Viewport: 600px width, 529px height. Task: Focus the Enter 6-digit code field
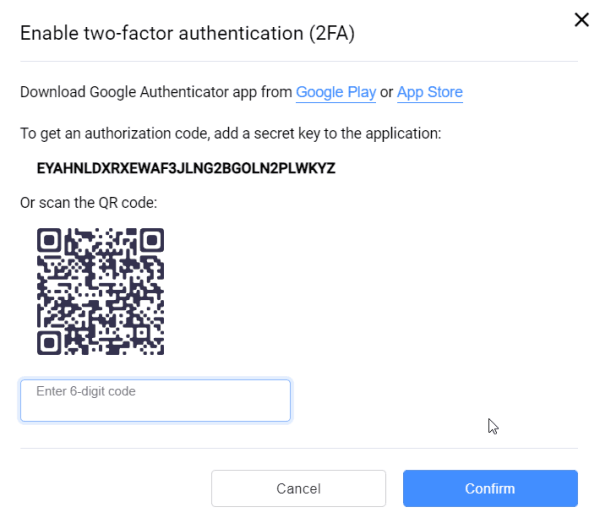click(155, 400)
